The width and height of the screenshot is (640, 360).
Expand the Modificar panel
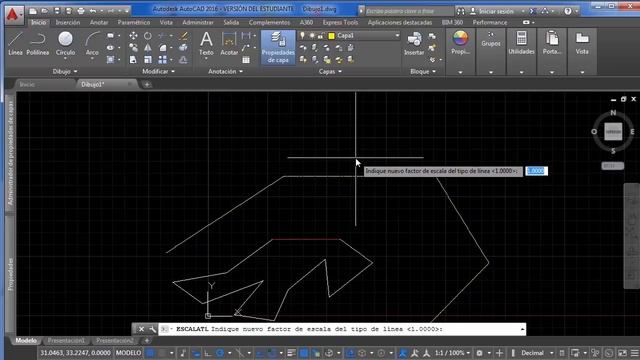point(158,71)
